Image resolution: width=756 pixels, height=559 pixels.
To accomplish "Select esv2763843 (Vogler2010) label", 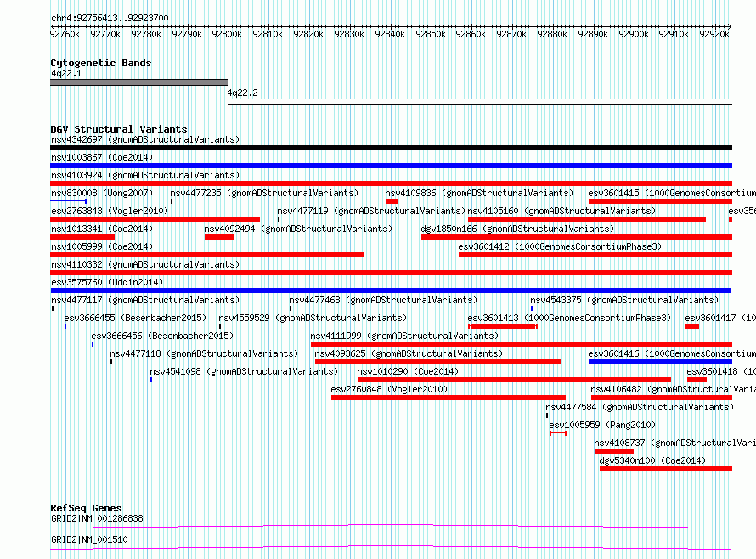I will point(110,211).
